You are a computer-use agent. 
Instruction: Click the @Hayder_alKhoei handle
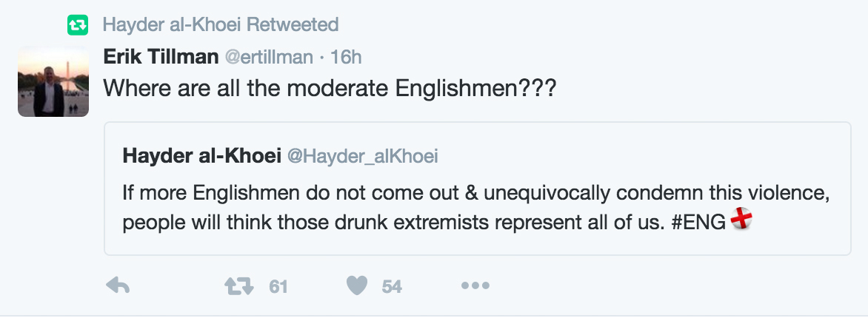click(362, 155)
